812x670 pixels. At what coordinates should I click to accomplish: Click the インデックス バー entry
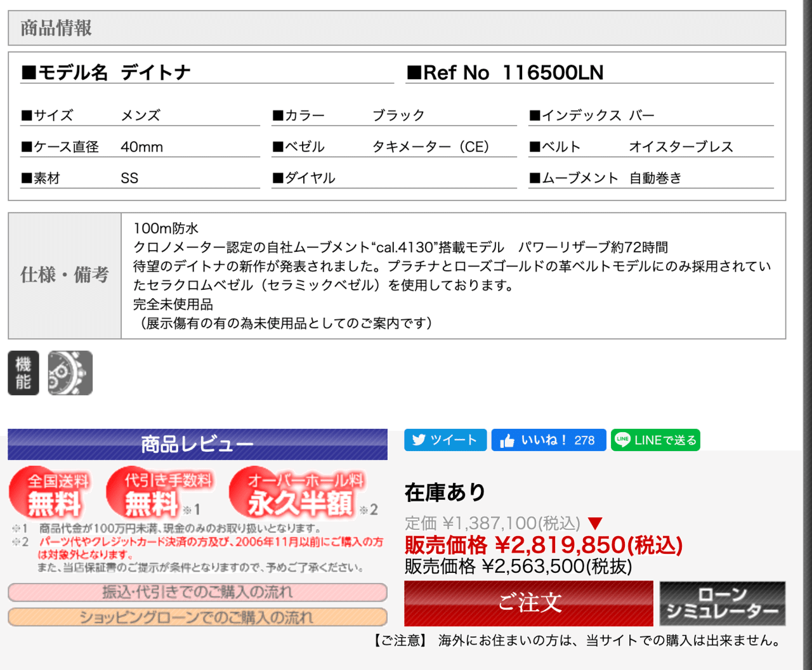click(x=652, y=115)
